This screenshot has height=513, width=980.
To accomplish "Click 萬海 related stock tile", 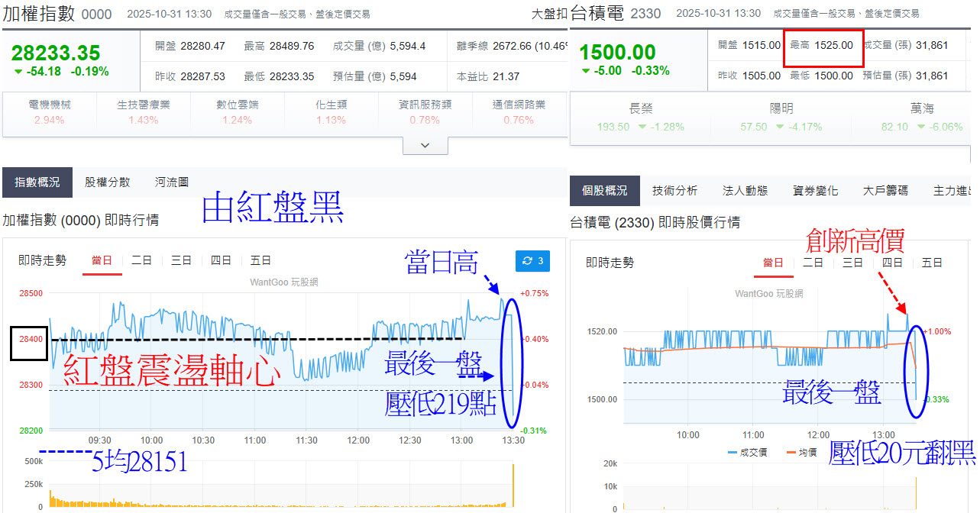I will pyautogui.click(x=921, y=118).
